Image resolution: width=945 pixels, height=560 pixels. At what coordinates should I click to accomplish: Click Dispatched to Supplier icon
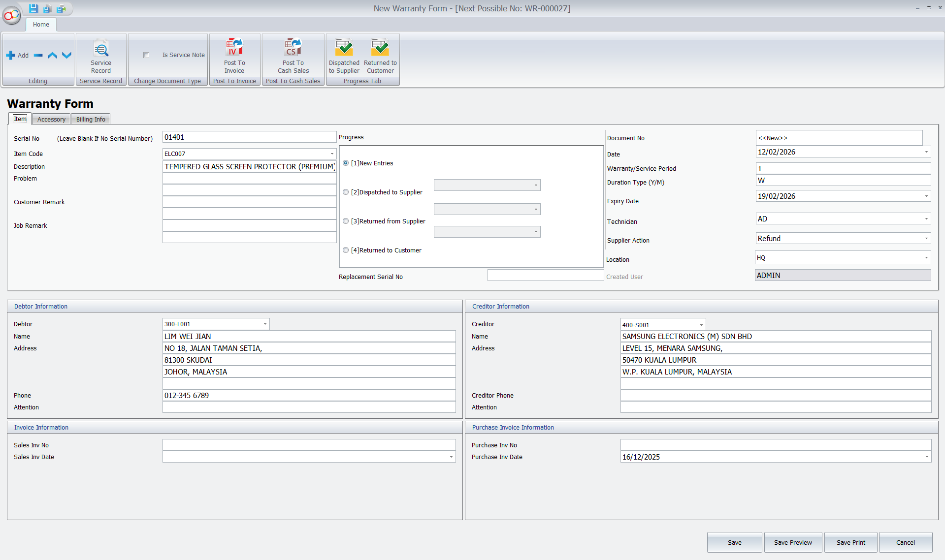coord(344,48)
